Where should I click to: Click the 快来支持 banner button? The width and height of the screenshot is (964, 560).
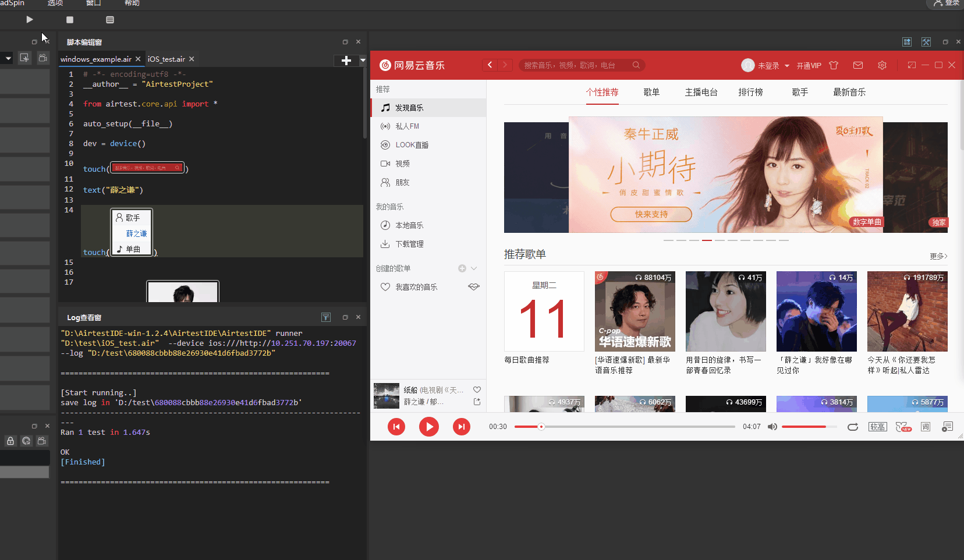(x=651, y=214)
